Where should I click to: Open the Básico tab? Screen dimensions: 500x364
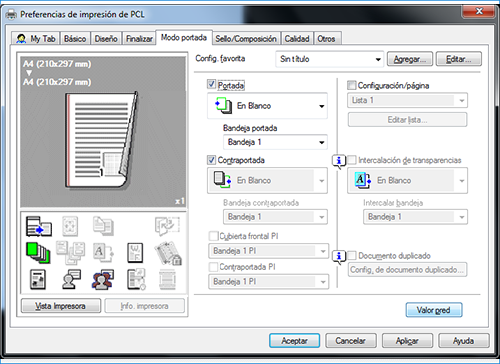75,39
